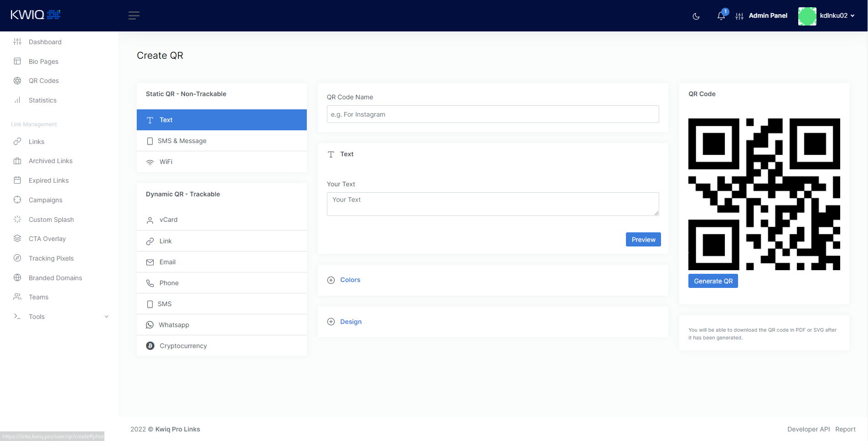
Task: Open the Email QR option
Action: point(167,262)
